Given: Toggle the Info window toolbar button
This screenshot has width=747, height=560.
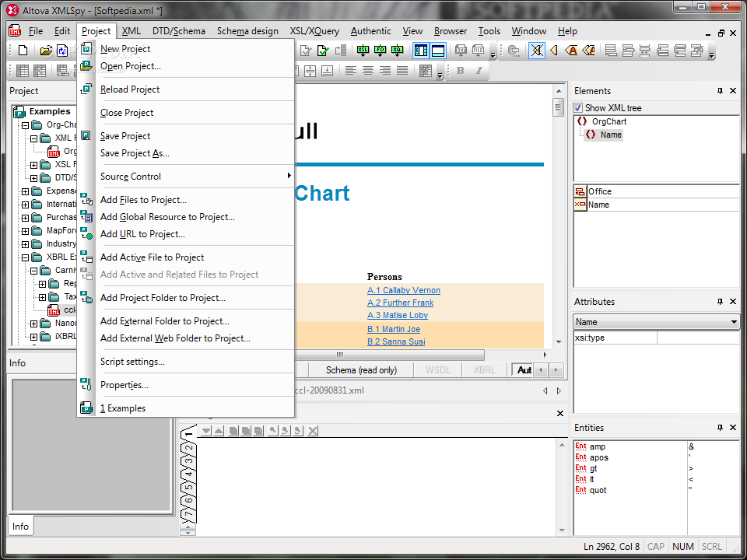Looking at the screenshot, I should pyautogui.click(x=438, y=50).
